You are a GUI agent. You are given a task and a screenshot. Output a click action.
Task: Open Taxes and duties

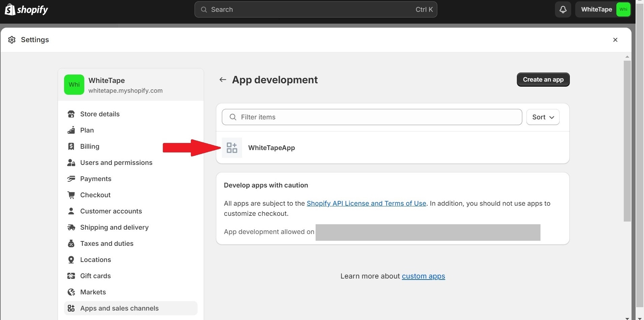(130, 243)
